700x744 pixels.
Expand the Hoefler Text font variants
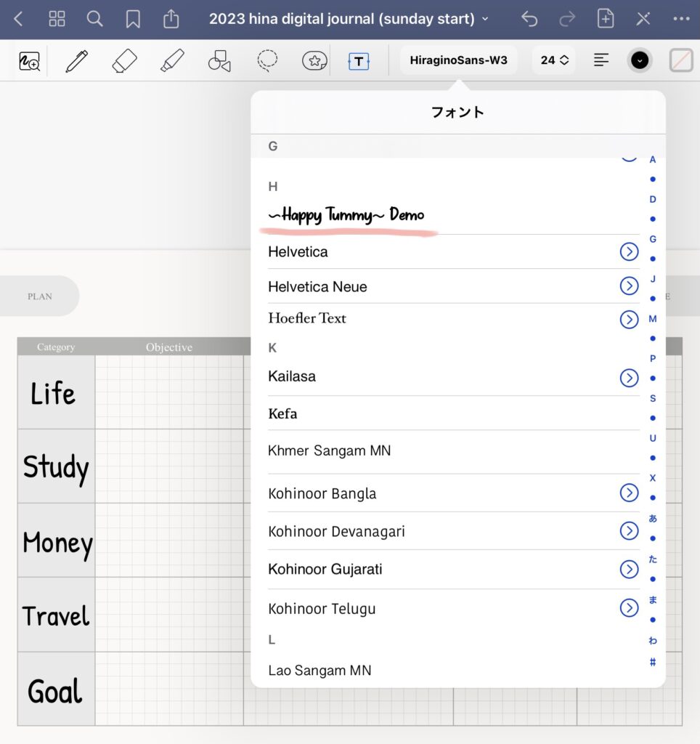click(x=629, y=318)
